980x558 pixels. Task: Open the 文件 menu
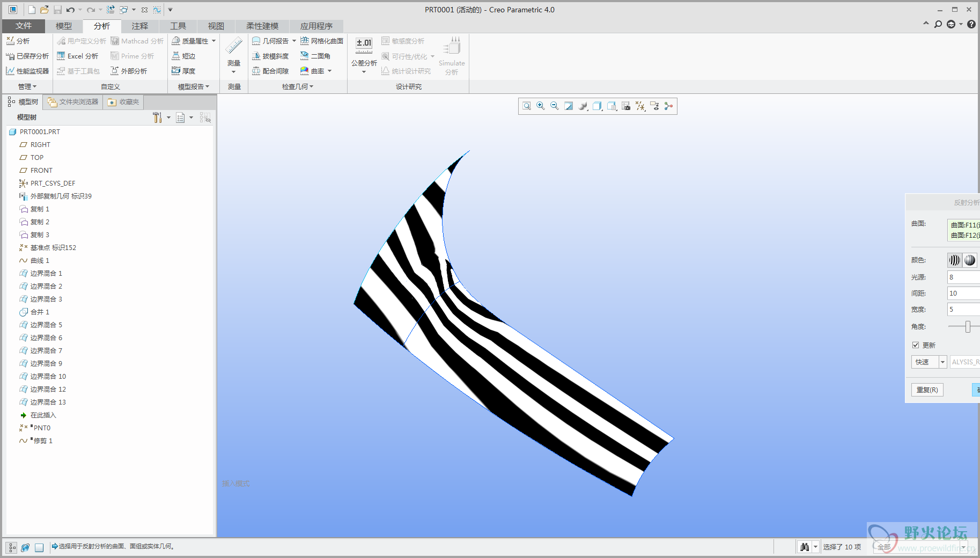24,26
